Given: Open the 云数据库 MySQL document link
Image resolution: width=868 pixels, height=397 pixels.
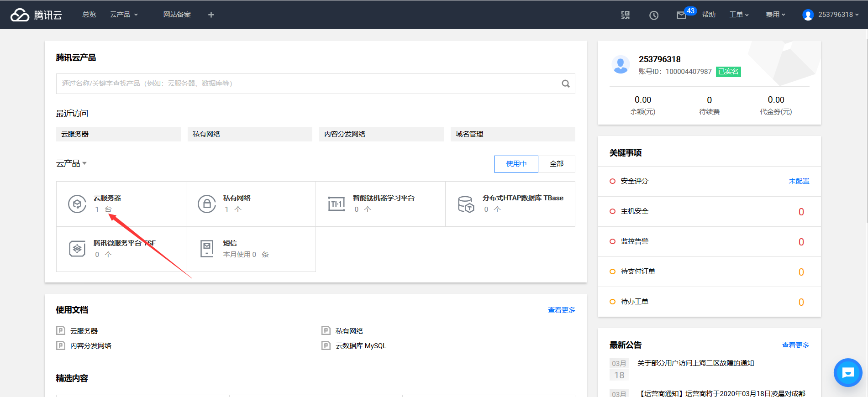Looking at the screenshot, I should (361, 345).
